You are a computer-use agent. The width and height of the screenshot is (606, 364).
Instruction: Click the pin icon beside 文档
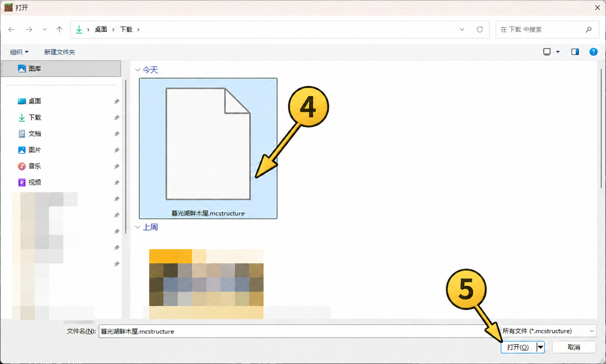pyautogui.click(x=116, y=134)
